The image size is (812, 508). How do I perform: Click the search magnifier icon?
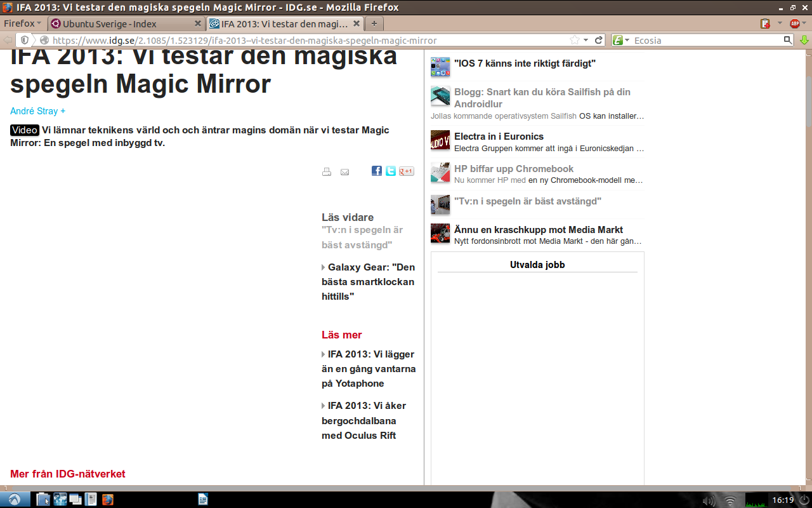coord(788,40)
